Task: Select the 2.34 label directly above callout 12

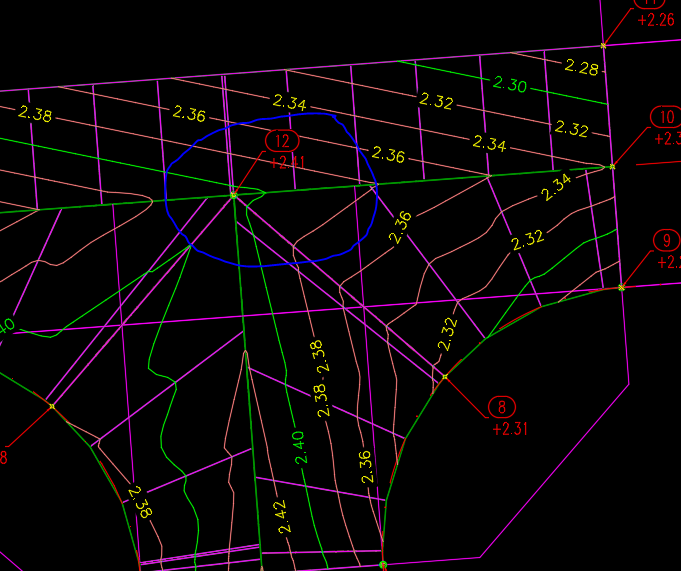Action: click(289, 102)
